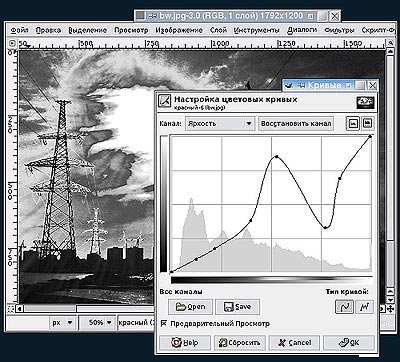Open the px units dropdown
400x362 pixels.
(62, 323)
